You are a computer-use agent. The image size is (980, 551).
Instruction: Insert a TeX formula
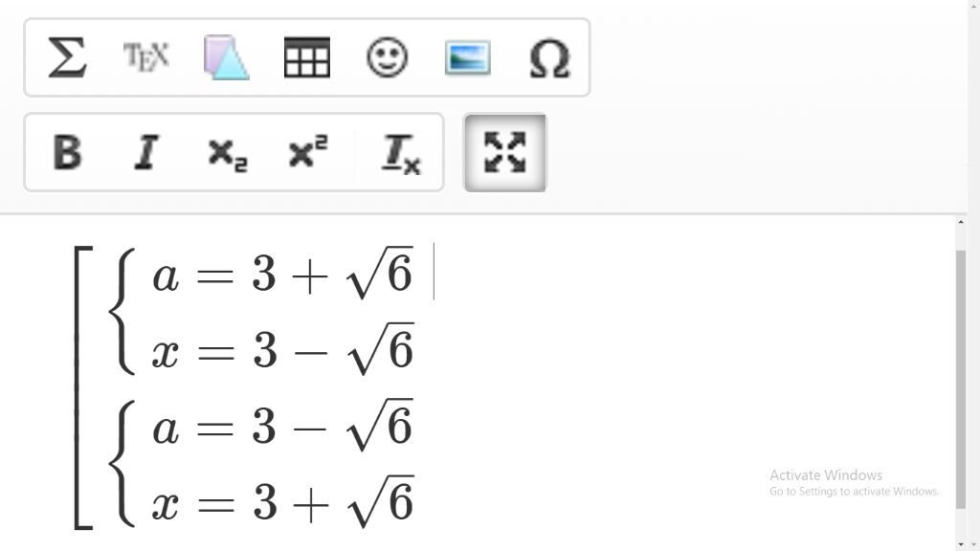(146, 57)
